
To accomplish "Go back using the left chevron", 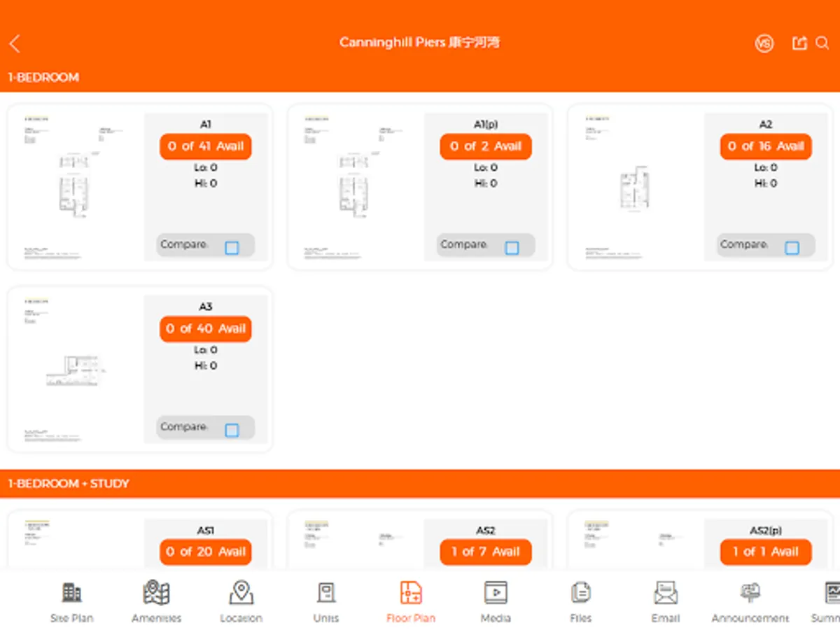I will pyautogui.click(x=15, y=44).
